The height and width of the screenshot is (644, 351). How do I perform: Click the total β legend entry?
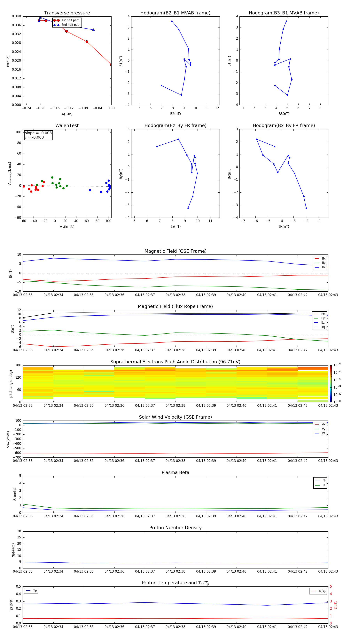[320, 485]
